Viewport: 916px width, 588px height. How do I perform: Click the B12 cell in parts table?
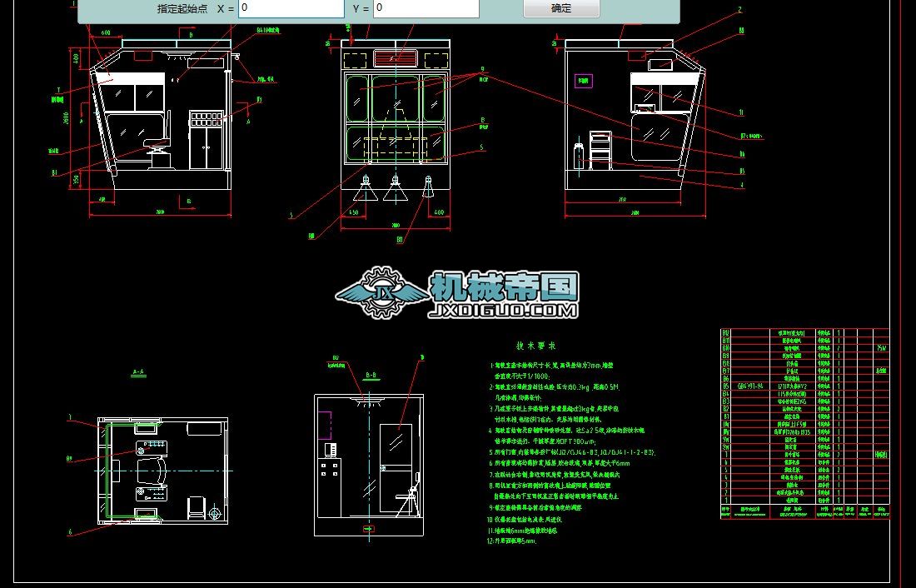click(x=725, y=332)
